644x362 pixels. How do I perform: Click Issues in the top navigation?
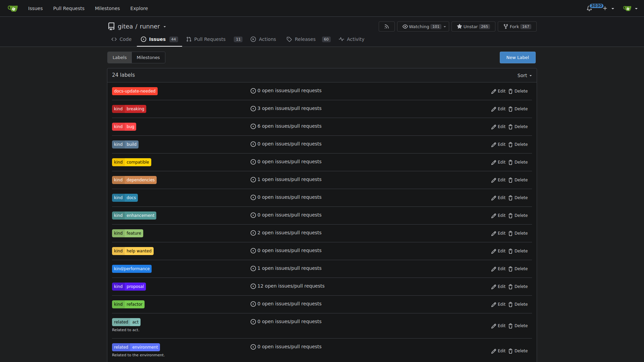pos(35,8)
